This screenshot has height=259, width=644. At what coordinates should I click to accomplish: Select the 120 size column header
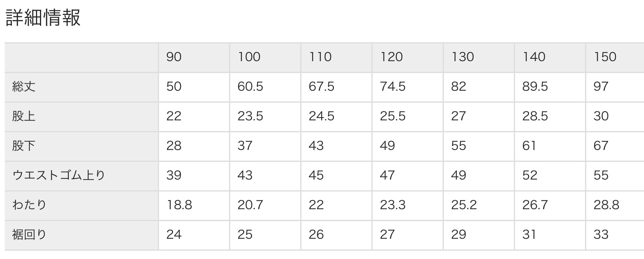(391, 57)
